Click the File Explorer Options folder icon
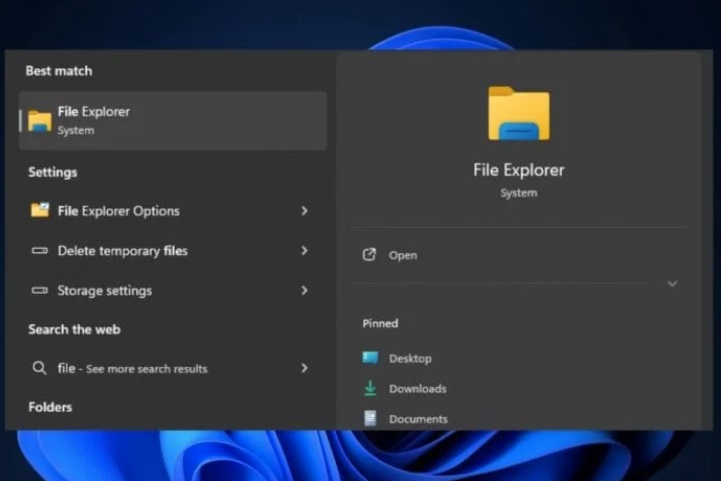Screen dimensions: 721x481 click(x=40, y=210)
